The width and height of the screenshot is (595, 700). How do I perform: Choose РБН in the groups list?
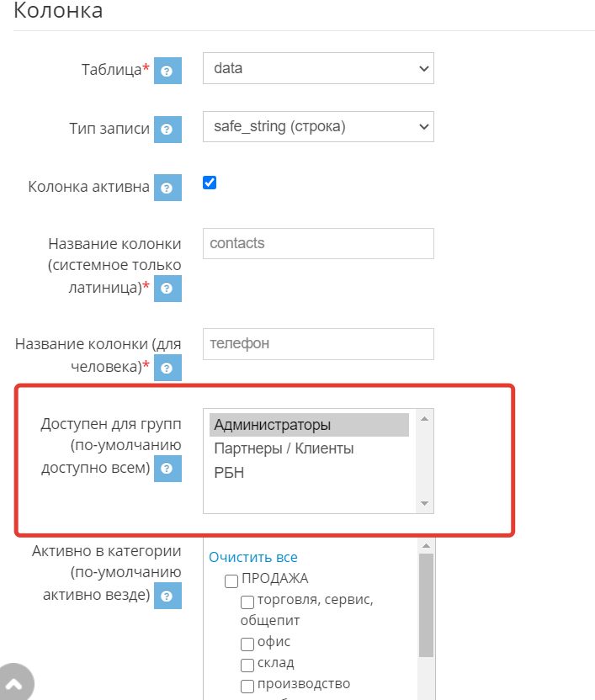click(308, 473)
